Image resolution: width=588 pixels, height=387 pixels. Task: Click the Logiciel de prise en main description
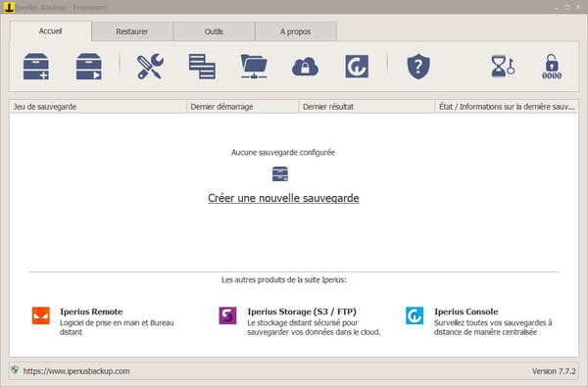117,327
